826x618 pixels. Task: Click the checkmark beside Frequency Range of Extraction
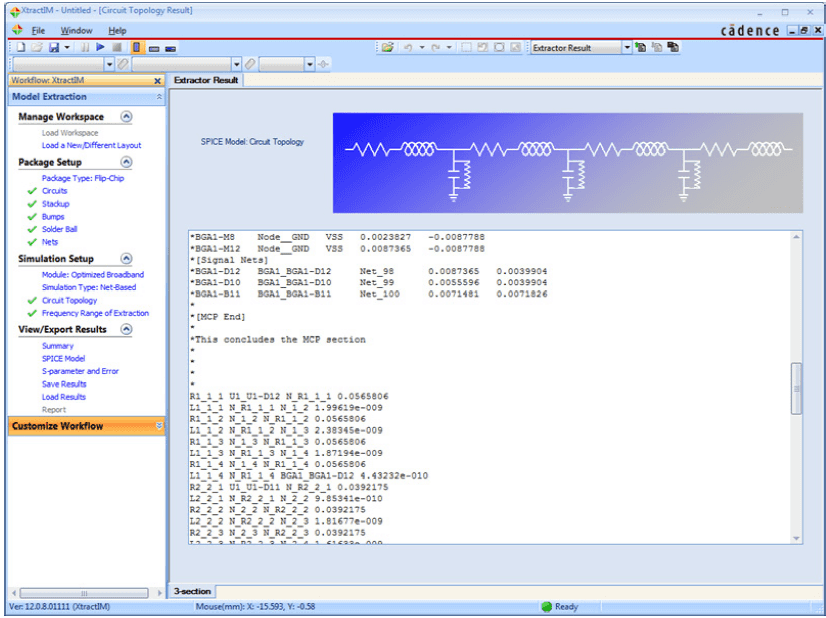(x=32, y=313)
